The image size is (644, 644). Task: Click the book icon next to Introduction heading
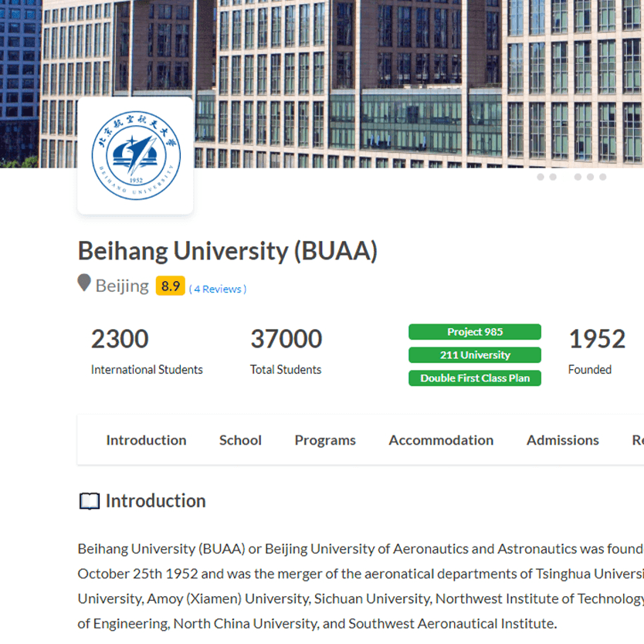pyautogui.click(x=89, y=500)
